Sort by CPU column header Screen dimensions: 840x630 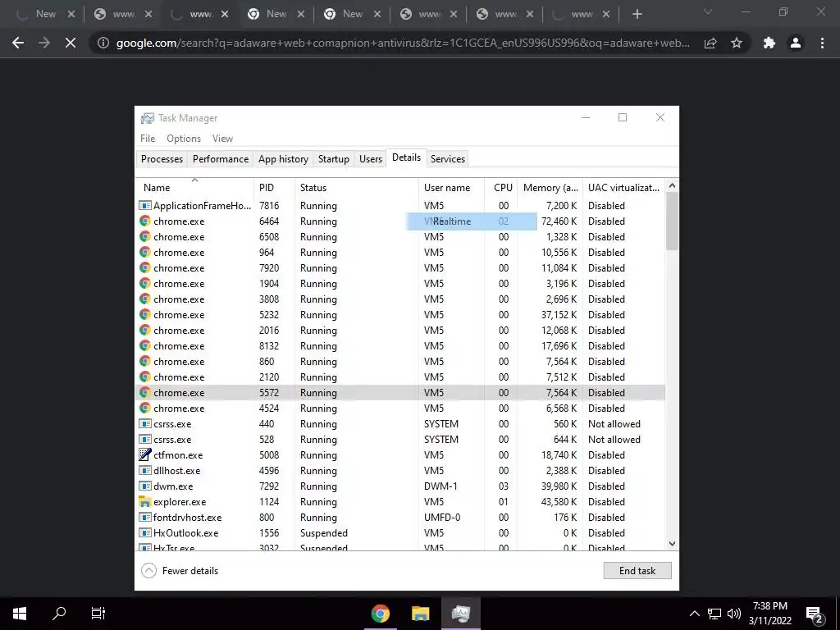[501, 188]
